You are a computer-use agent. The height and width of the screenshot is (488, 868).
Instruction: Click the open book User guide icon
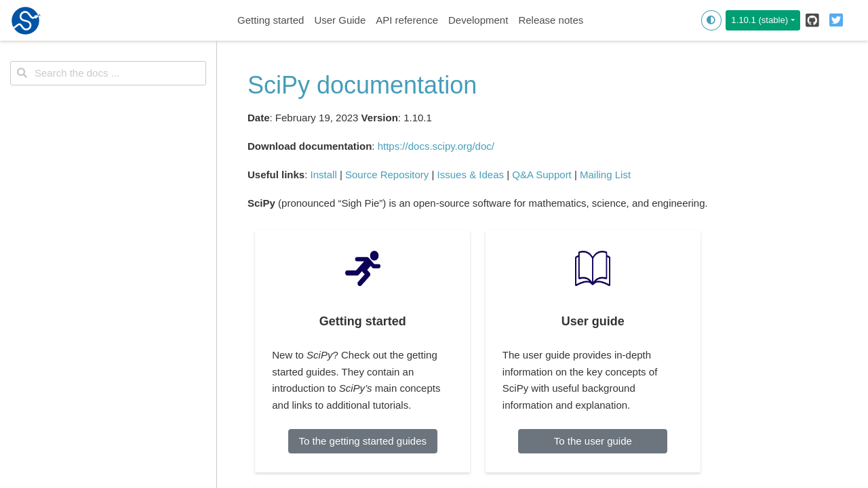point(593,268)
